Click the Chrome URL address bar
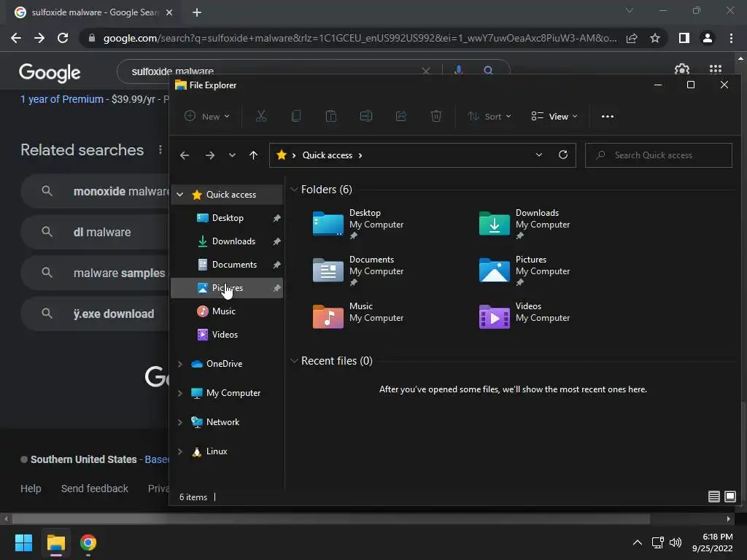This screenshot has width=747, height=560. pos(360,38)
